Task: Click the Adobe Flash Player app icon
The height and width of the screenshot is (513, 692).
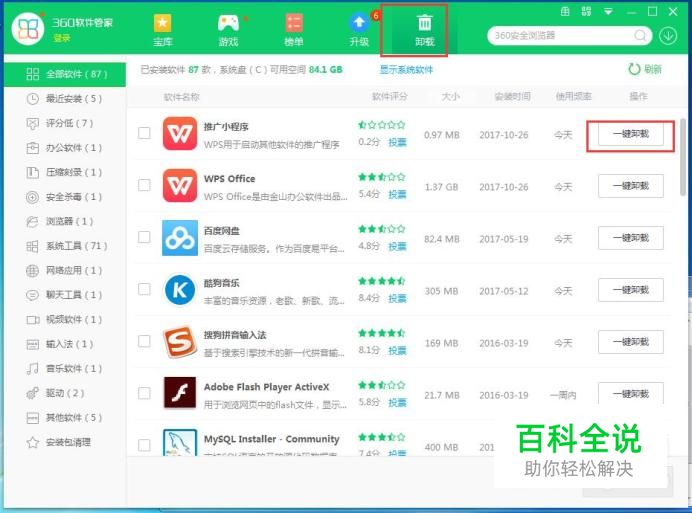Action: (x=180, y=393)
